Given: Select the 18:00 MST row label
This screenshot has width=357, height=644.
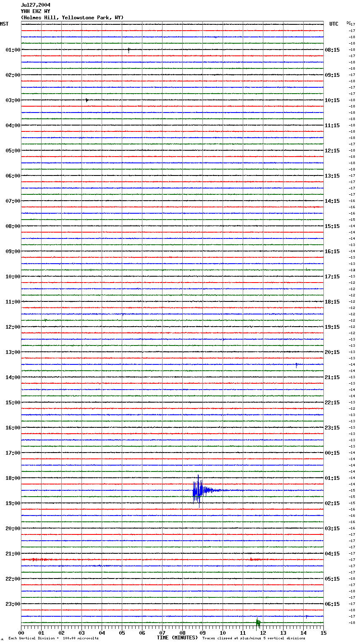Looking at the screenshot, I should coord(13,478).
